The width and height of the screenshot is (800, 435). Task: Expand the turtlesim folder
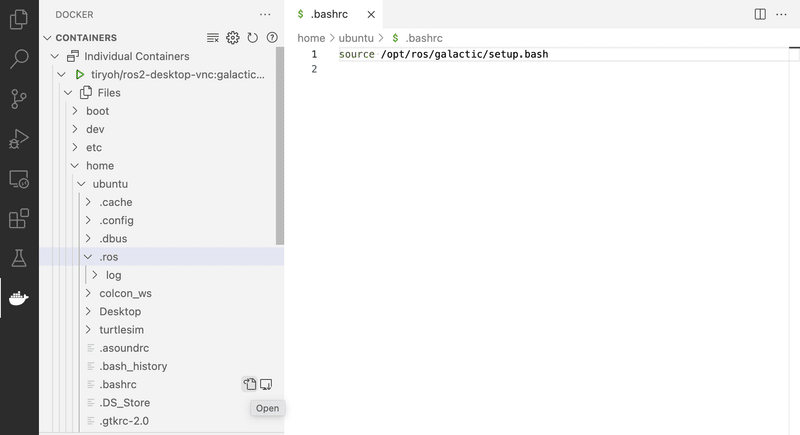88,329
